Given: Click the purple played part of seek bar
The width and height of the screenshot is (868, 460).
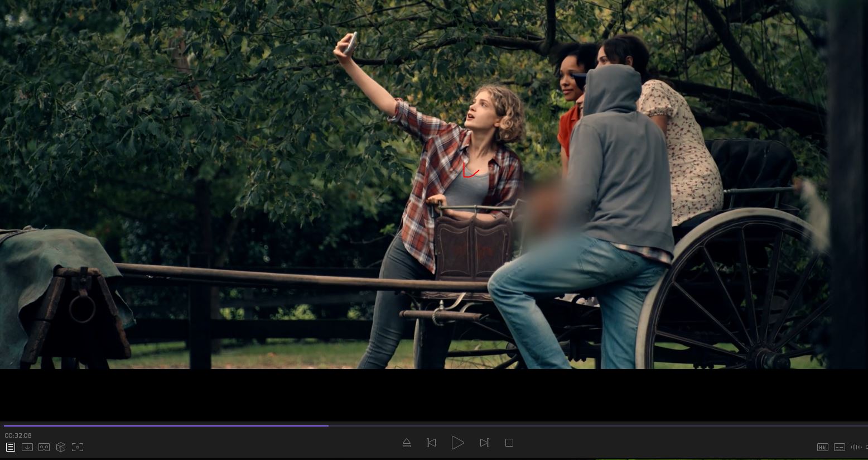Looking at the screenshot, I should [x=167, y=425].
